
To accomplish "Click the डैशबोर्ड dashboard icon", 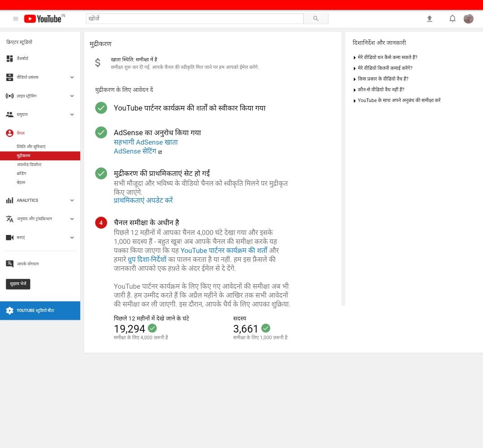I will pyautogui.click(x=9, y=59).
